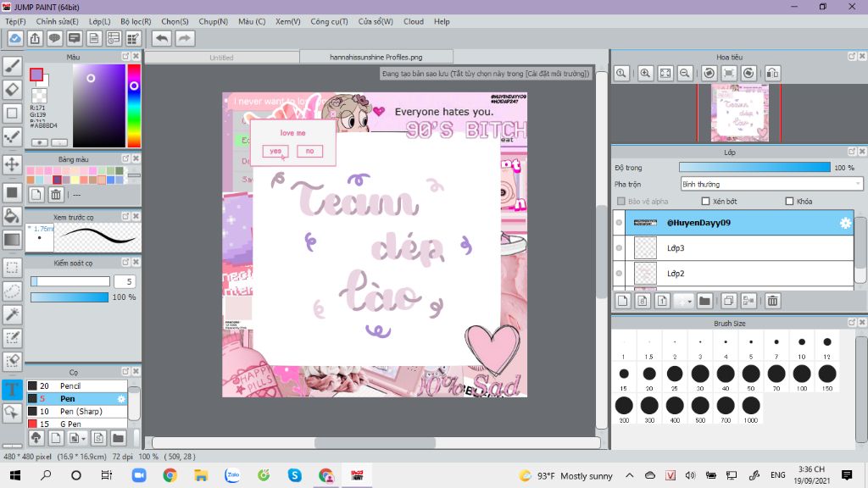Pick the 500 brush size preset

pyautogui.click(x=700, y=409)
